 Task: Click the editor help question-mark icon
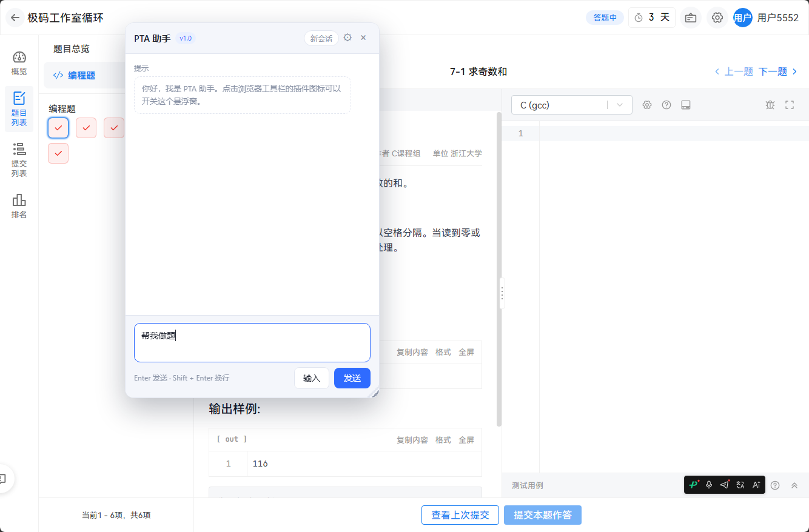666,105
